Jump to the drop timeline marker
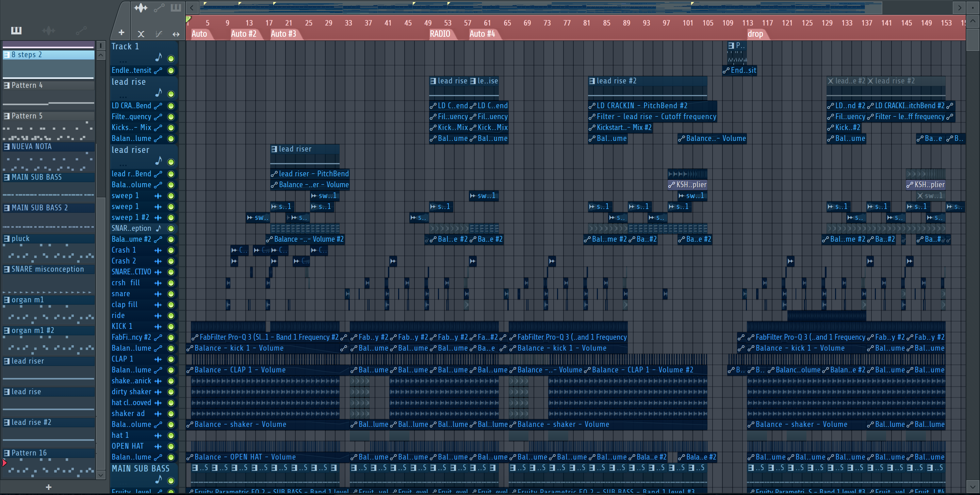Screen dimensions: 980x495 (x=755, y=34)
